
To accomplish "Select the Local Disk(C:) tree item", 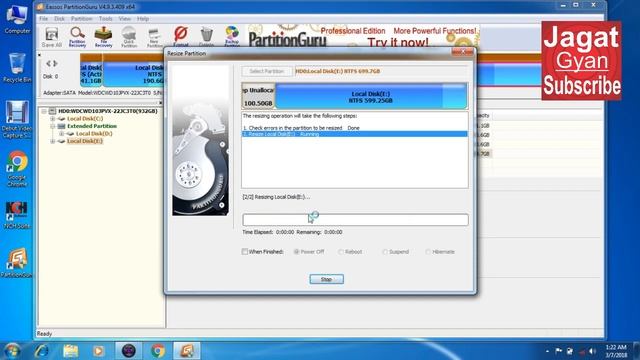I will [85, 118].
